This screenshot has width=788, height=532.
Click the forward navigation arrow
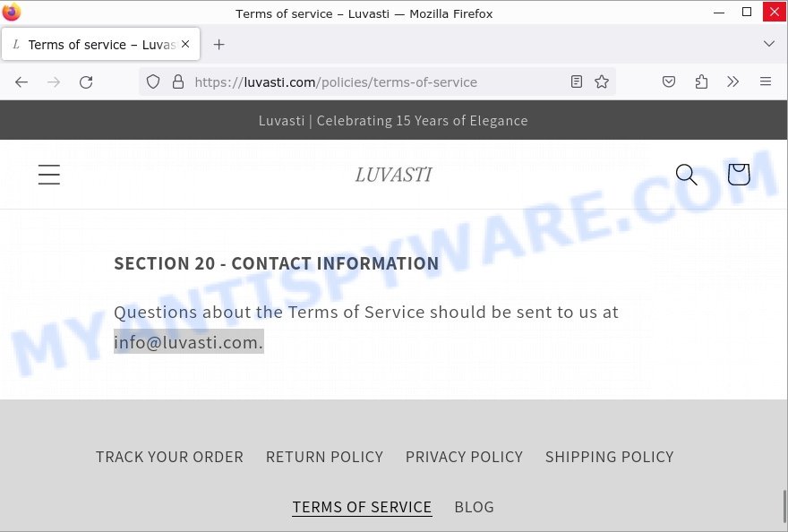pos(53,82)
